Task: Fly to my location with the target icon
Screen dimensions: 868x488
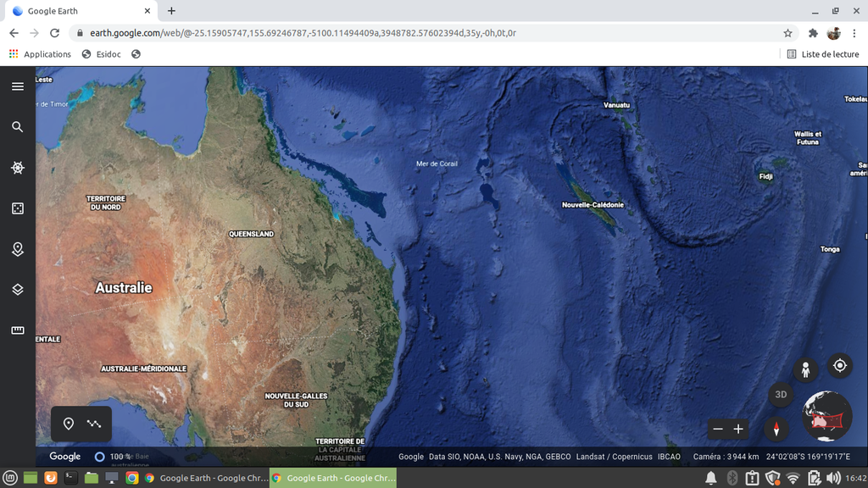Action: coord(840,365)
